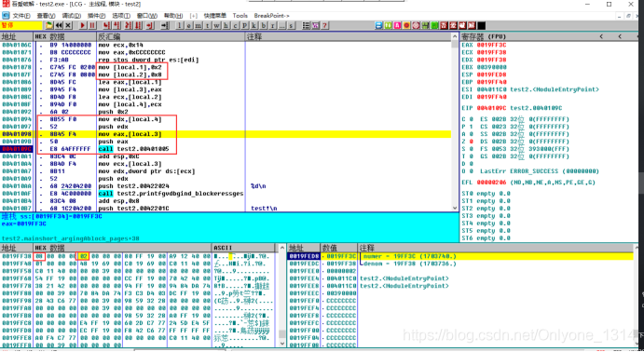Open the patches window with the 'P' button
Image resolution: width=644 pixels, height=352 pixels.
245,25
